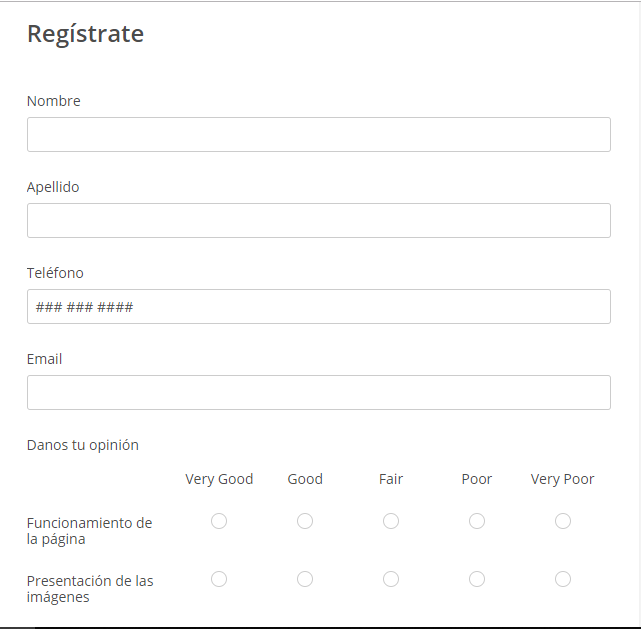Click the Teléfono label
641x629 pixels.
55,273
